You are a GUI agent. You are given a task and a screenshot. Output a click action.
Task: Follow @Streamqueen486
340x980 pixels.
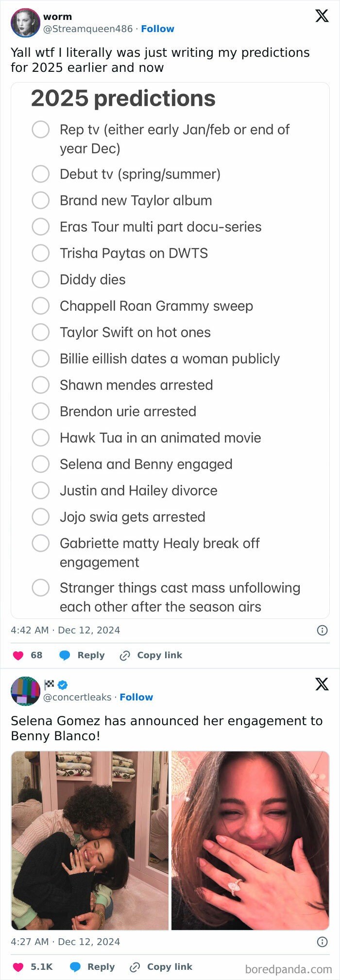[x=157, y=29]
